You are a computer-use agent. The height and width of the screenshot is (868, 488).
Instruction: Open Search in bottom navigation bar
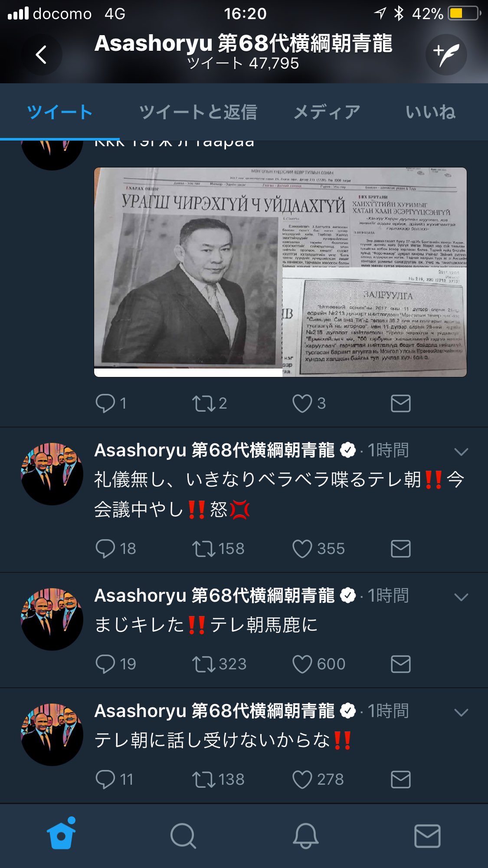183,836
